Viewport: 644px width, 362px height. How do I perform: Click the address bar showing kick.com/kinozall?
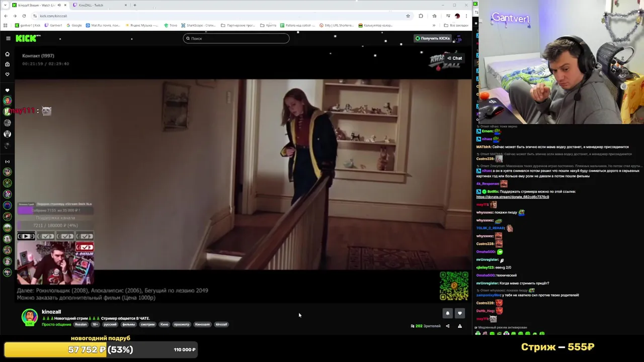point(220,16)
